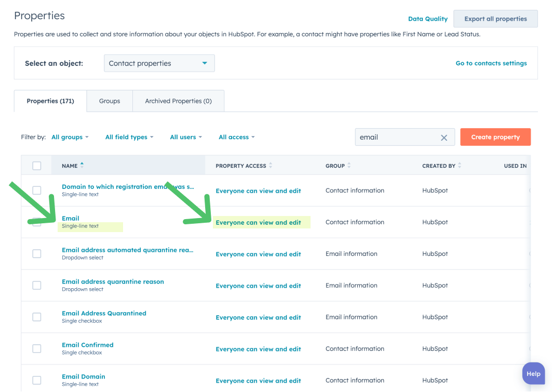The height and width of the screenshot is (392, 552).
Task: Sort by CREATED BY arrows icon
Action: click(460, 166)
